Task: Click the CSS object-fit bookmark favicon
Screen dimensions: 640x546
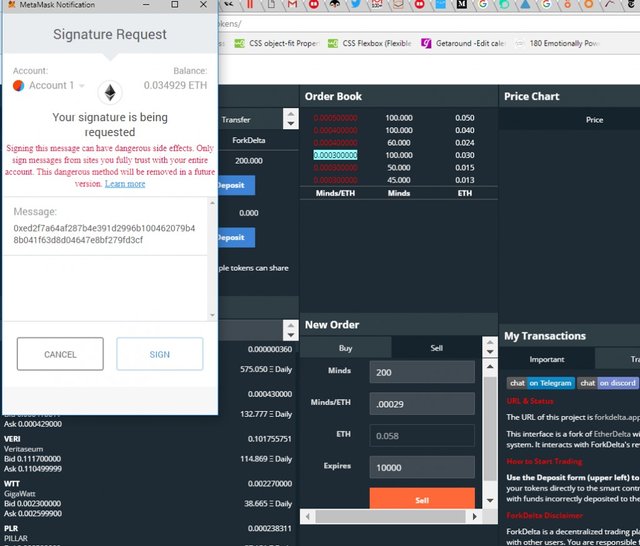Action: tap(240, 43)
